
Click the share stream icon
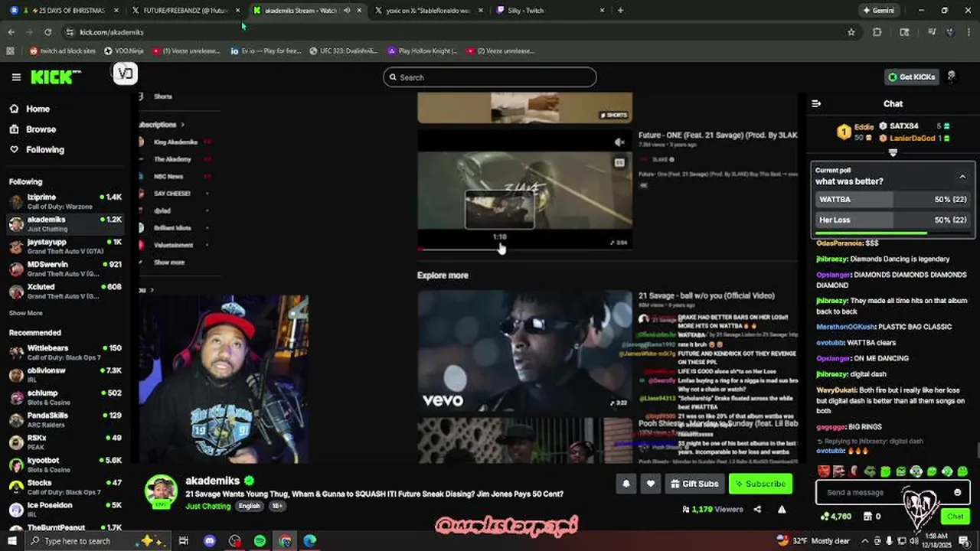(x=757, y=509)
